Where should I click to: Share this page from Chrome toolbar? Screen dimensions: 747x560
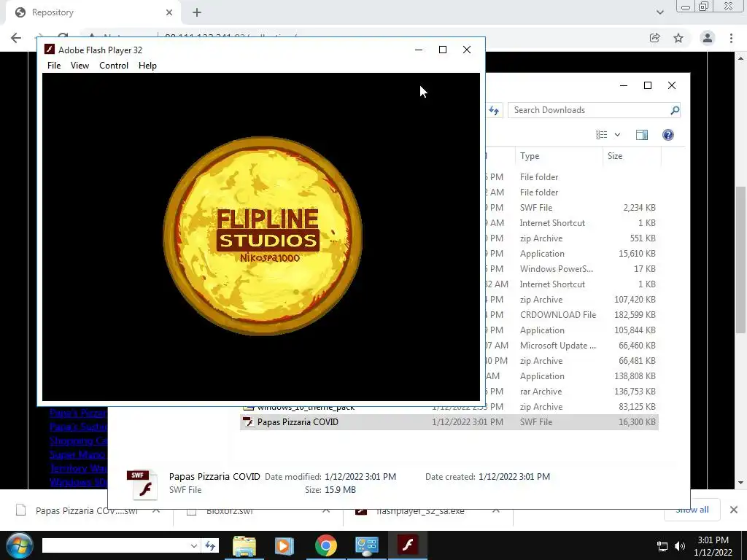tap(654, 38)
